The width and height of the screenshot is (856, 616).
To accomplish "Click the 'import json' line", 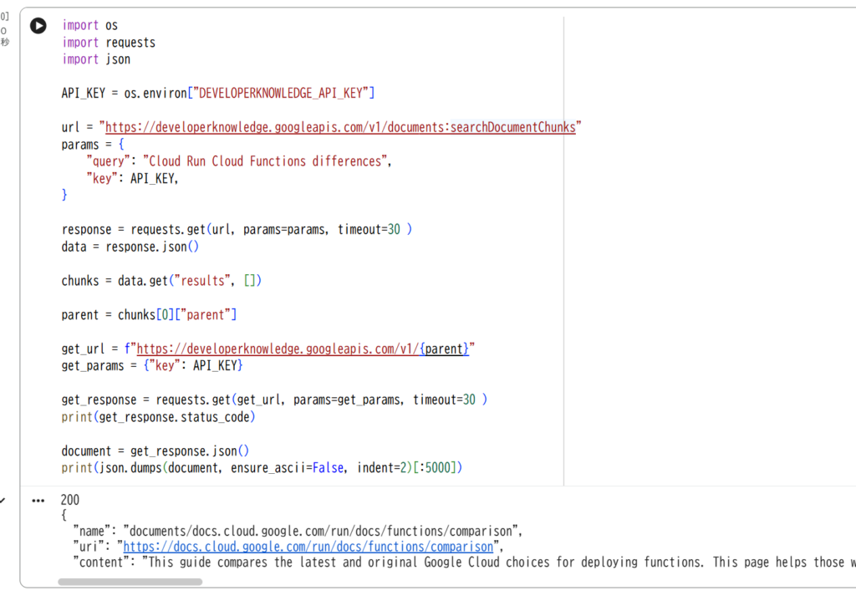I will pyautogui.click(x=96, y=59).
